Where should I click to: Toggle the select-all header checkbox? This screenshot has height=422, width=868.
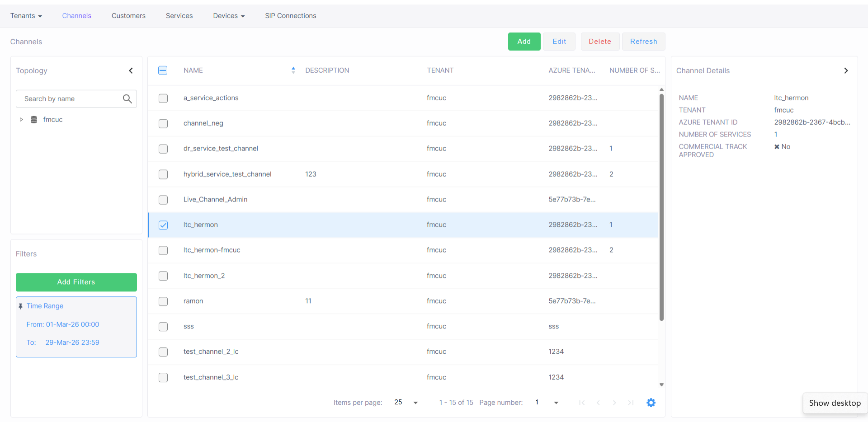pyautogui.click(x=163, y=70)
